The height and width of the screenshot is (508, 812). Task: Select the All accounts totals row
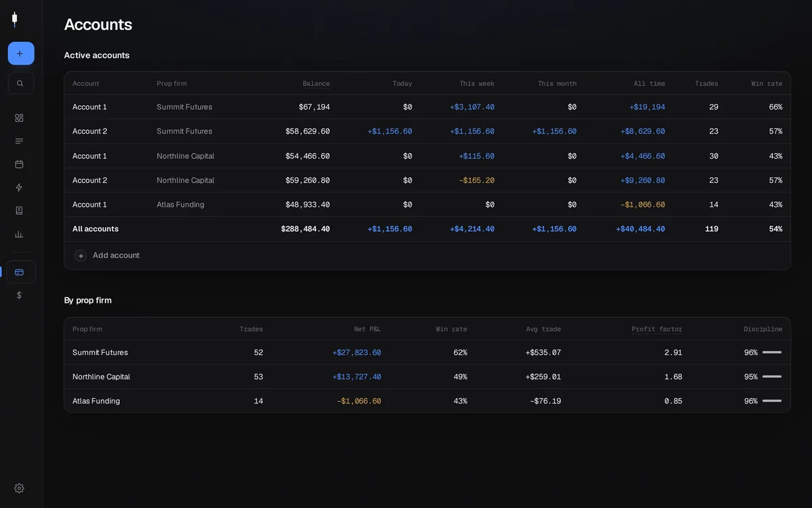[x=428, y=229]
